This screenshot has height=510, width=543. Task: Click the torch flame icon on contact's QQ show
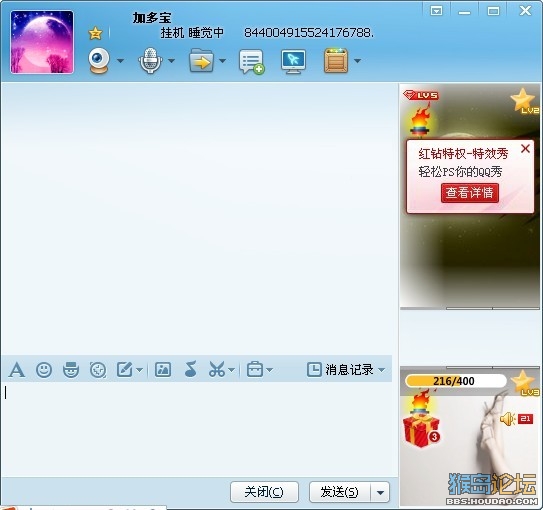click(x=420, y=120)
